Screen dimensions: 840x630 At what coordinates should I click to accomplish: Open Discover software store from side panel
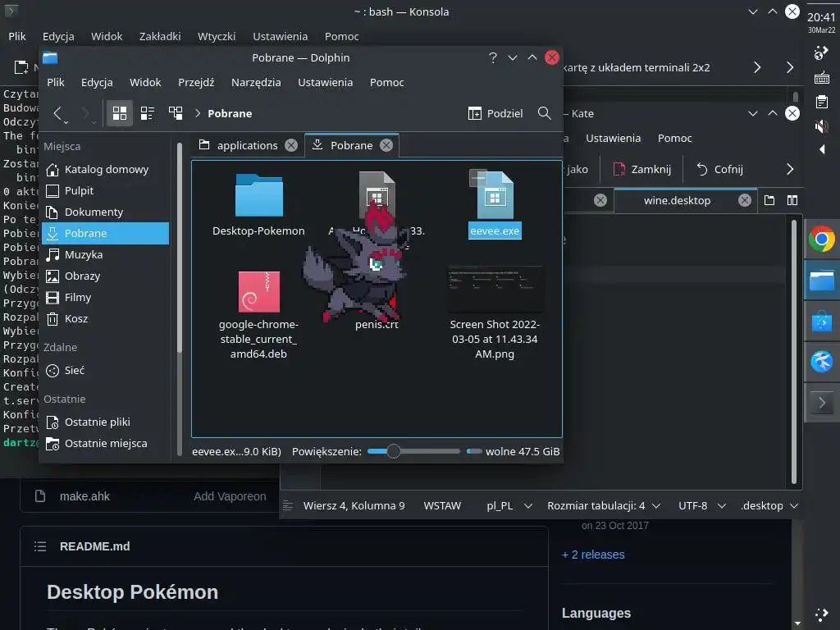(x=822, y=322)
